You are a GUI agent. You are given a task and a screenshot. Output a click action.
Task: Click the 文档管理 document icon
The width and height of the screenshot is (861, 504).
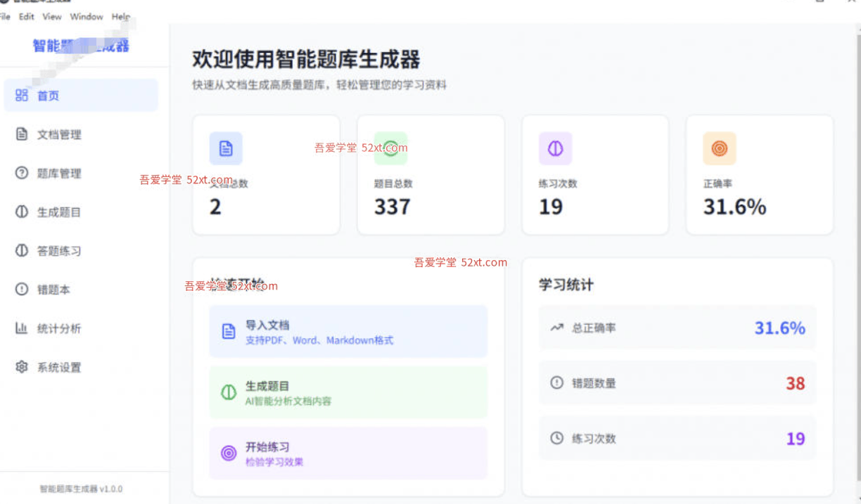coord(22,134)
